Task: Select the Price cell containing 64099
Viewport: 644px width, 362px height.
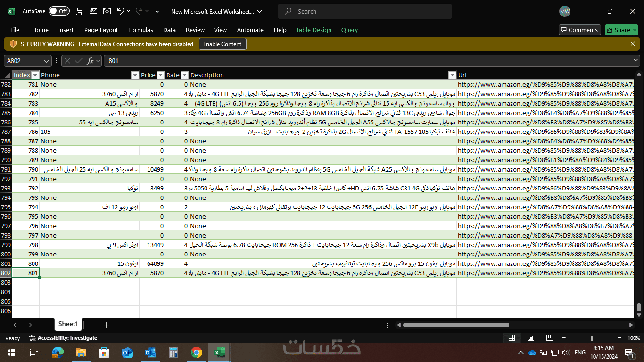Action: (152, 263)
